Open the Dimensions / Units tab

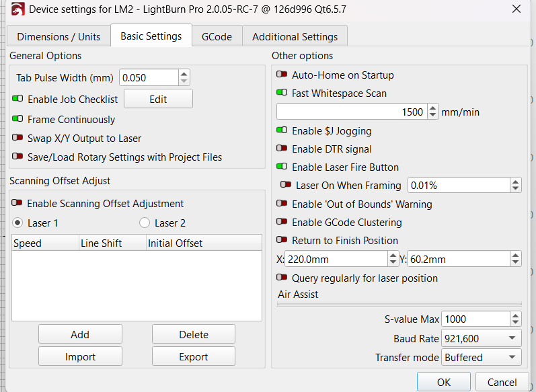pyautogui.click(x=59, y=37)
